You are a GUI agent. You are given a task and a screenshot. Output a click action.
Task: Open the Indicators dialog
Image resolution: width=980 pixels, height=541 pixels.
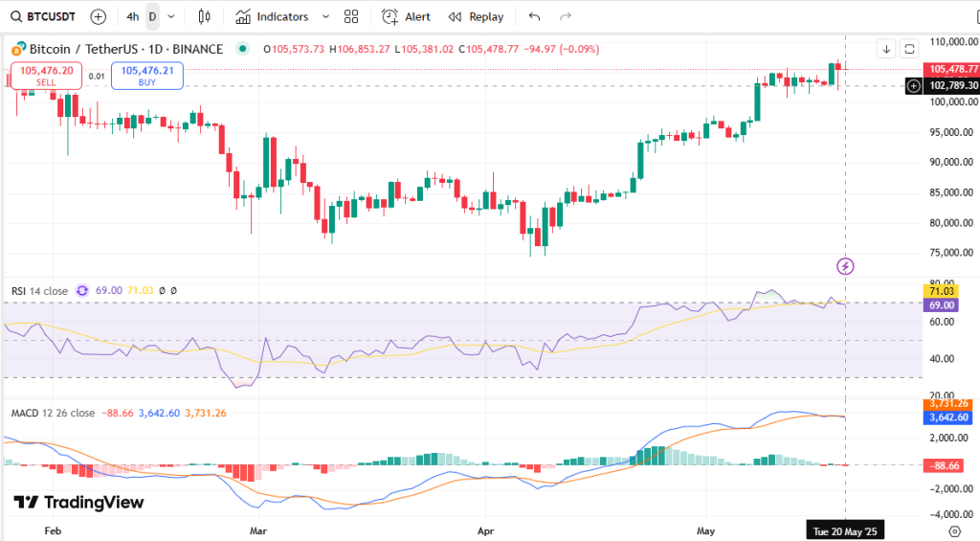(x=273, y=16)
